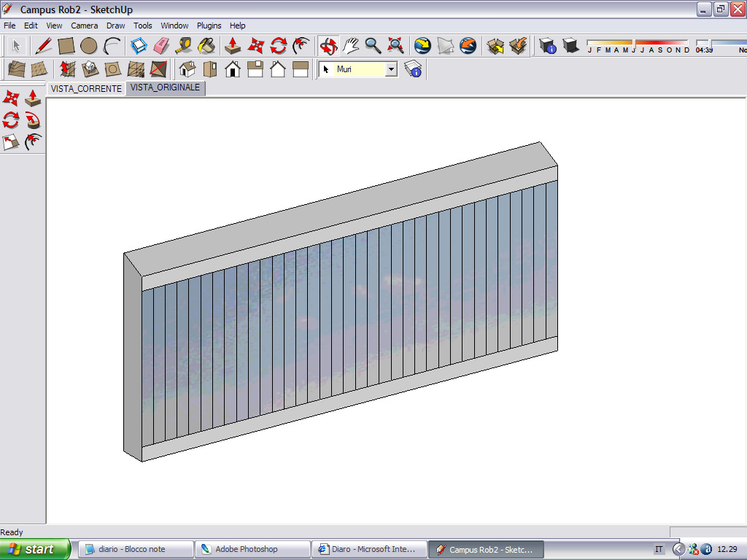This screenshot has width=747, height=560.
Task: Pick the sandbox Drape tool
Action: [x=112, y=69]
